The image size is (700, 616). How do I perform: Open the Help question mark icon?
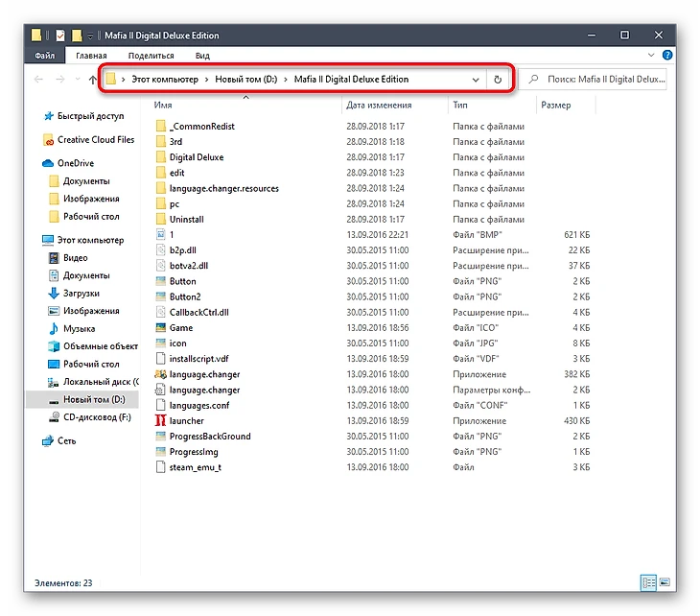click(x=665, y=57)
